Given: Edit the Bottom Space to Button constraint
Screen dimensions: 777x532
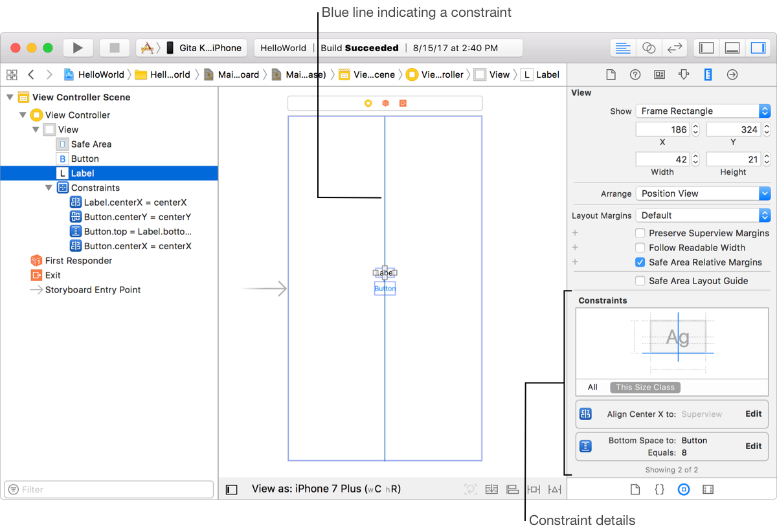Looking at the screenshot, I should (753, 446).
